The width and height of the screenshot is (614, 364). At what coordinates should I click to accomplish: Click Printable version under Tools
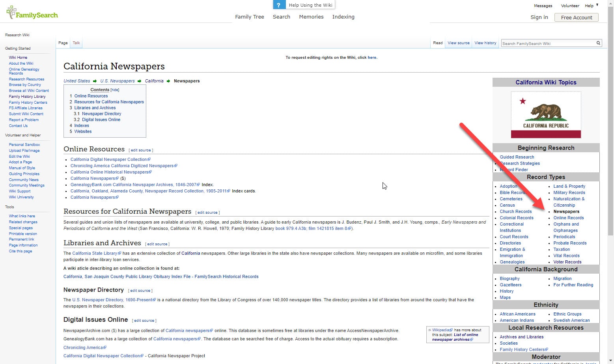pyautogui.click(x=23, y=234)
